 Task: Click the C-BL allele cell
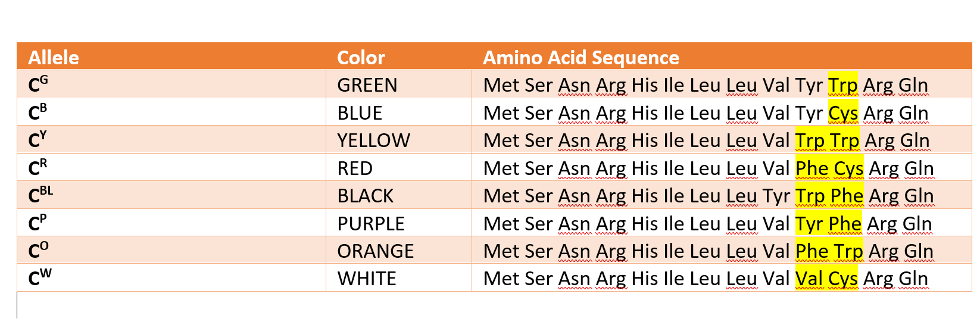(x=40, y=196)
